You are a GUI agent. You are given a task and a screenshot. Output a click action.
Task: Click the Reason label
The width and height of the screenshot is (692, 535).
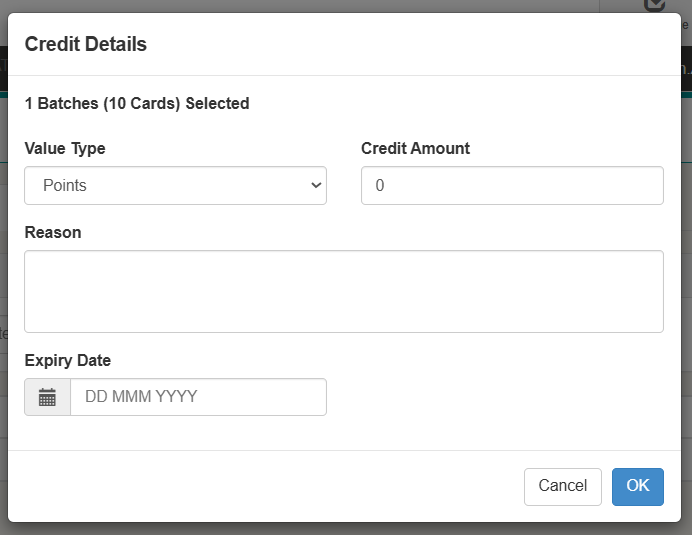pyautogui.click(x=53, y=232)
